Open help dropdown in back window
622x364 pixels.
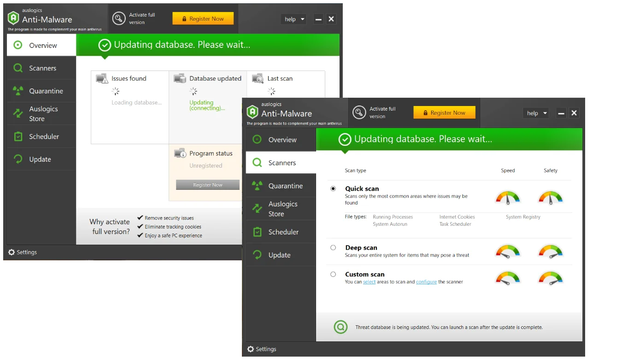pyautogui.click(x=293, y=19)
